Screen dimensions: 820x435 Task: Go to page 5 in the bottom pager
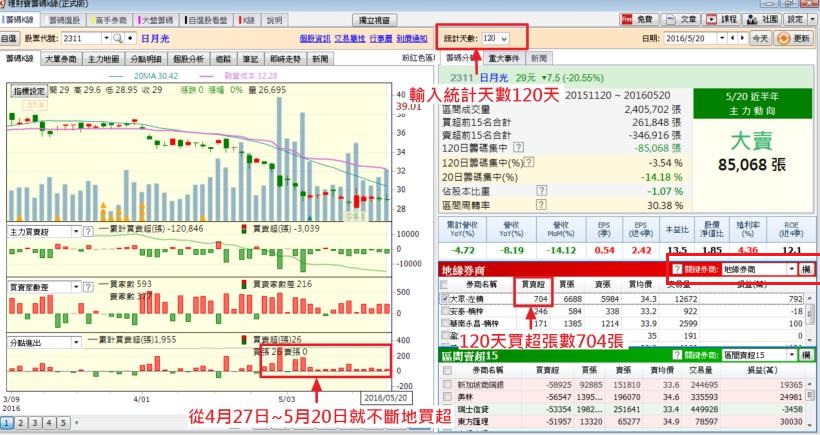pyautogui.click(x=63, y=422)
